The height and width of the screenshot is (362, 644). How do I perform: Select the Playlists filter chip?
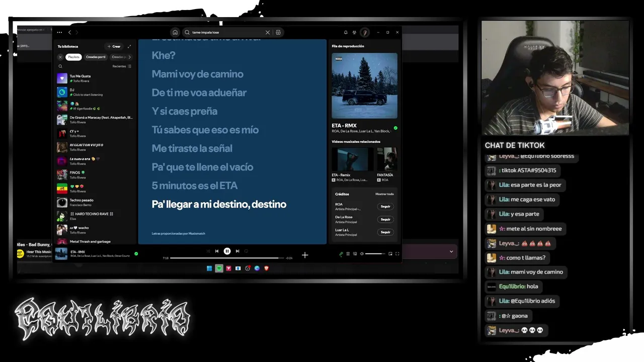(74, 57)
